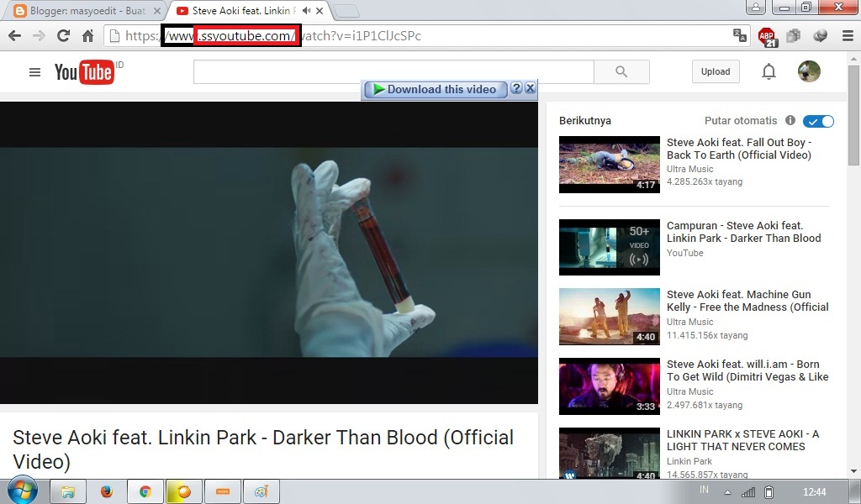Click the YouTube logo
Image resolution: width=861 pixels, height=504 pixels.
[x=83, y=72]
